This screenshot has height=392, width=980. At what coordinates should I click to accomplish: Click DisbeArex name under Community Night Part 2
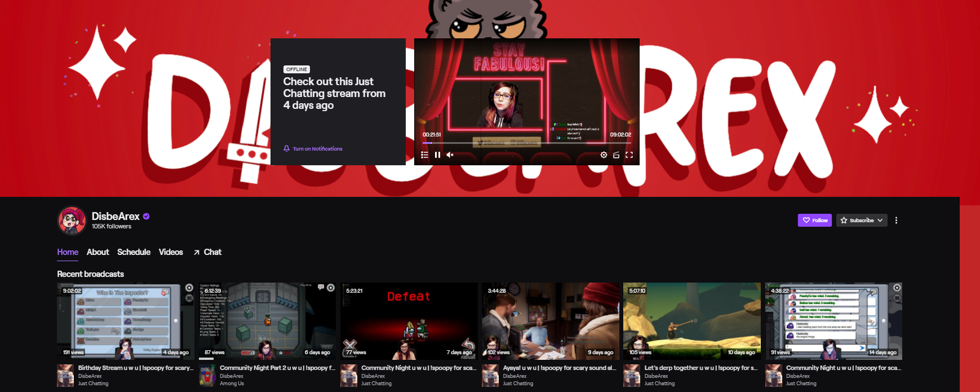[232, 376]
